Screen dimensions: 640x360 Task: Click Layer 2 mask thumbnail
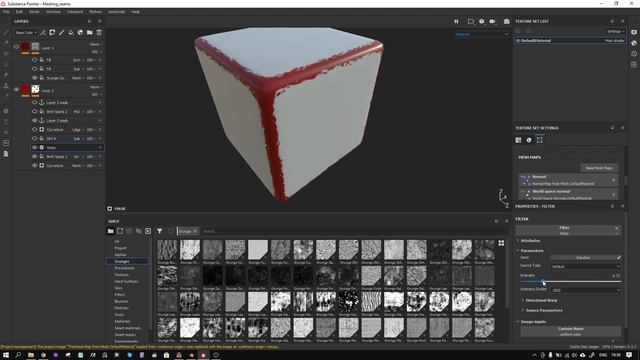[36, 89]
